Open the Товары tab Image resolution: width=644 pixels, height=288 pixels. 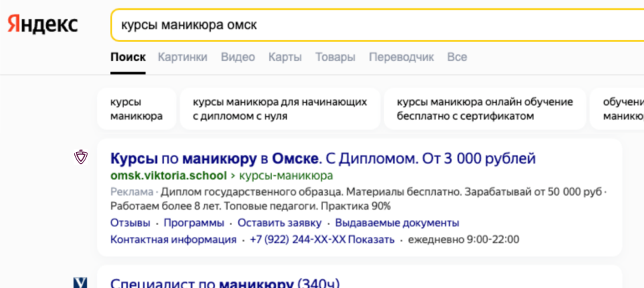point(335,57)
